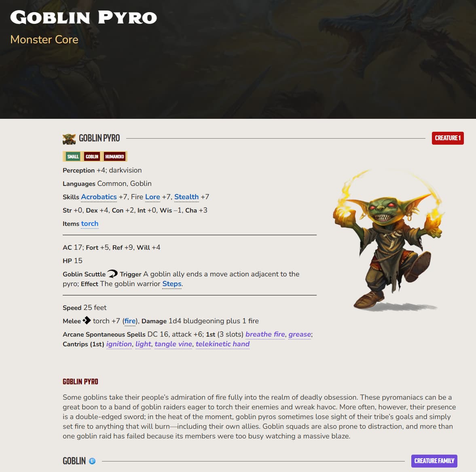Open the telekinetic hand cantrip link
The height and width of the screenshot is (472, 476).
(222, 344)
